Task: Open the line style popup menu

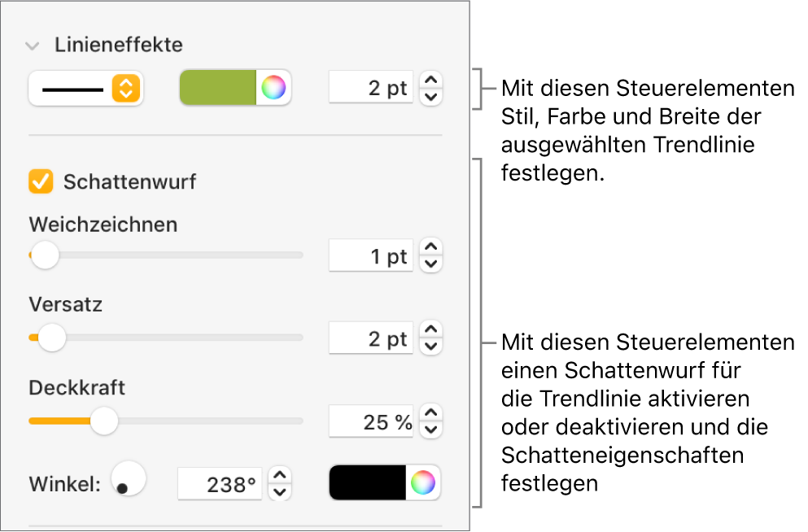Action: click(85, 88)
